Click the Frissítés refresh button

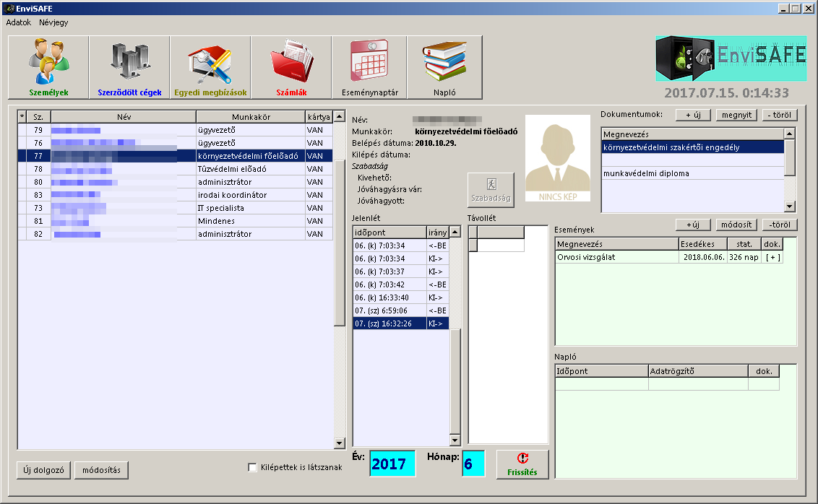point(522,464)
